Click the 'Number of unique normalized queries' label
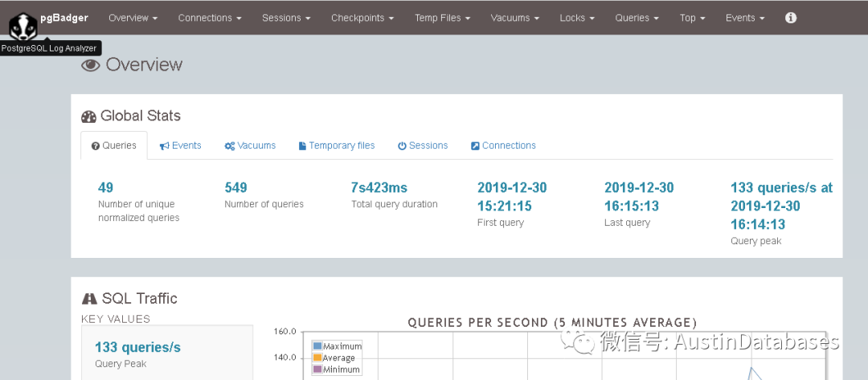 click(139, 210)
